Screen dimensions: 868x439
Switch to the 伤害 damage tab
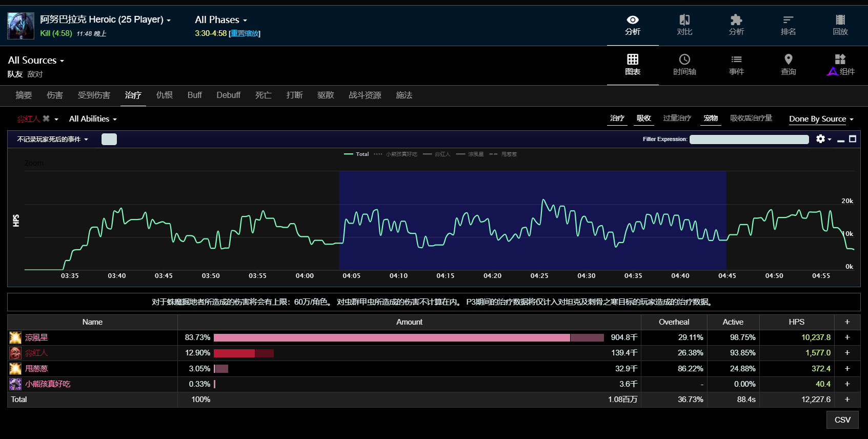point(55,95)
